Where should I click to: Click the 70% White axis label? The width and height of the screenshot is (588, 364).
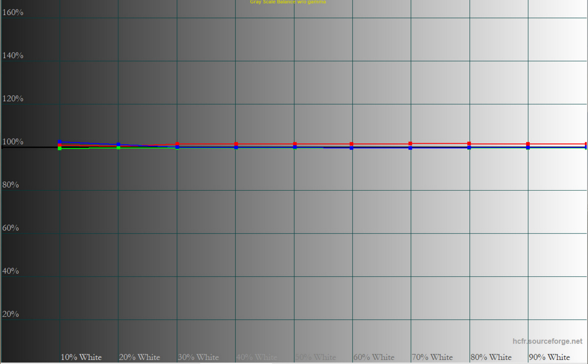point(432,357)
